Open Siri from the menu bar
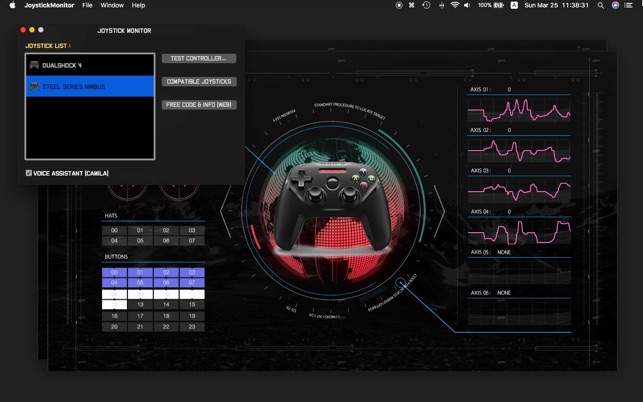This screenshot has height=402, width=643. coord(616,5)
